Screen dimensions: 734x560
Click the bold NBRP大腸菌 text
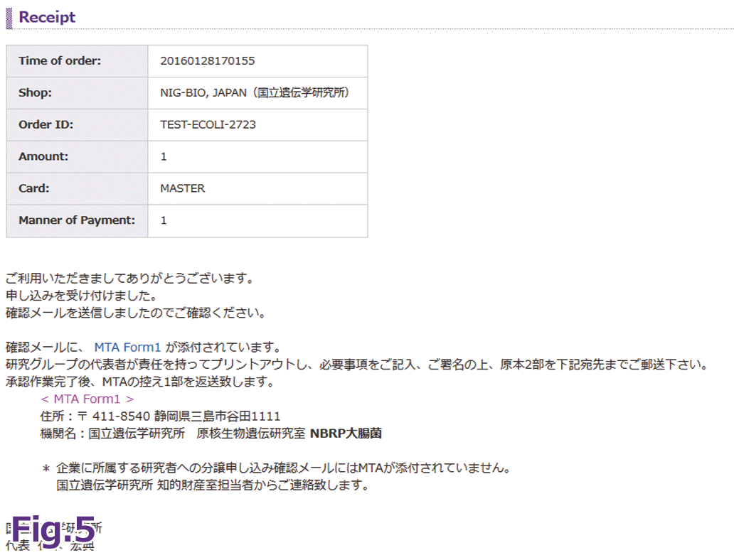(x=346, y=433)
